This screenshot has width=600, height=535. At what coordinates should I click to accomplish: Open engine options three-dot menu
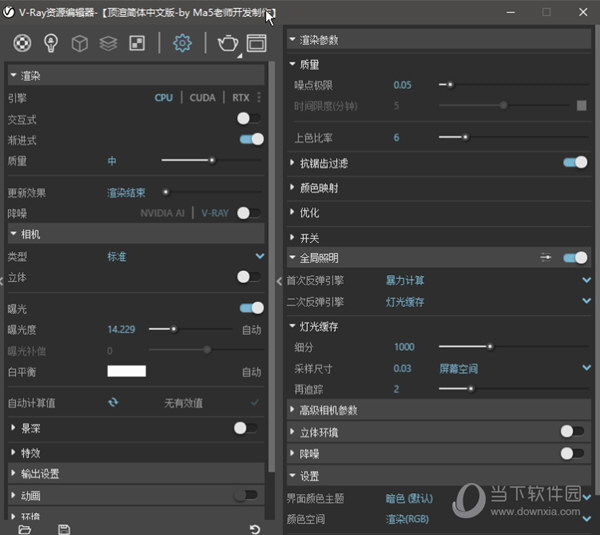click(259, 97)
